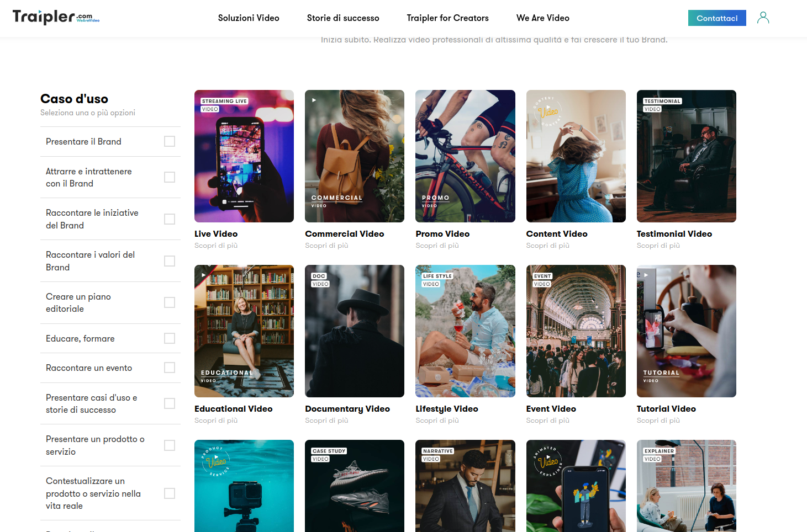Go to Traipler for Creators
The height and width of the screenshot is (532, 807).
click(x=447, y=18)
